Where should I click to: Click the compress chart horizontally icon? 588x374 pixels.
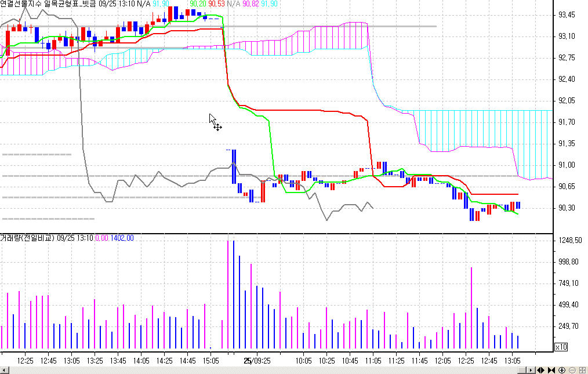[551, 370]
